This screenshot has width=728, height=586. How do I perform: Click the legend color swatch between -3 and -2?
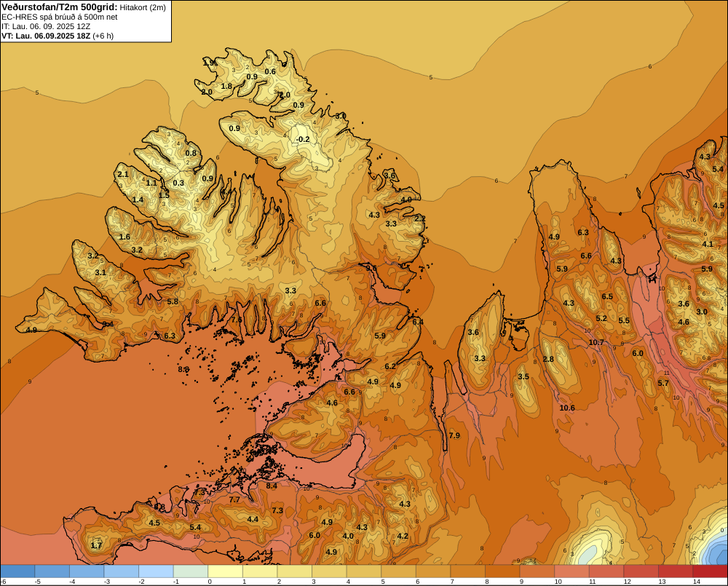point(121,571)
